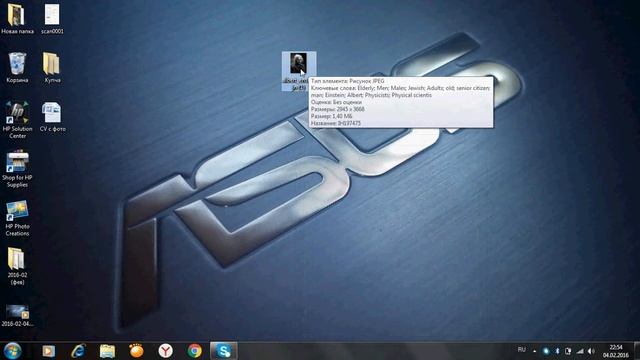Open the orange media player taskbar icon
The height and width of the screenshot is (360, 640).
[136, 351]
